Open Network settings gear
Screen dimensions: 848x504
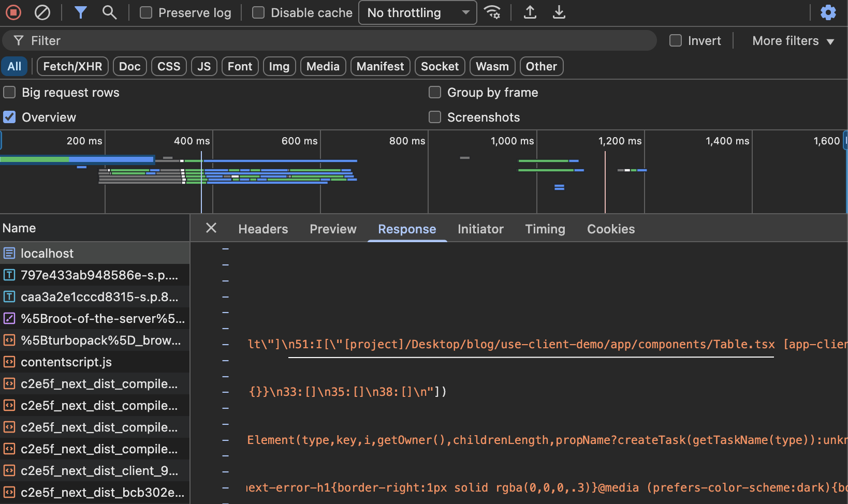pyautogui.click(x=828, y=12)
